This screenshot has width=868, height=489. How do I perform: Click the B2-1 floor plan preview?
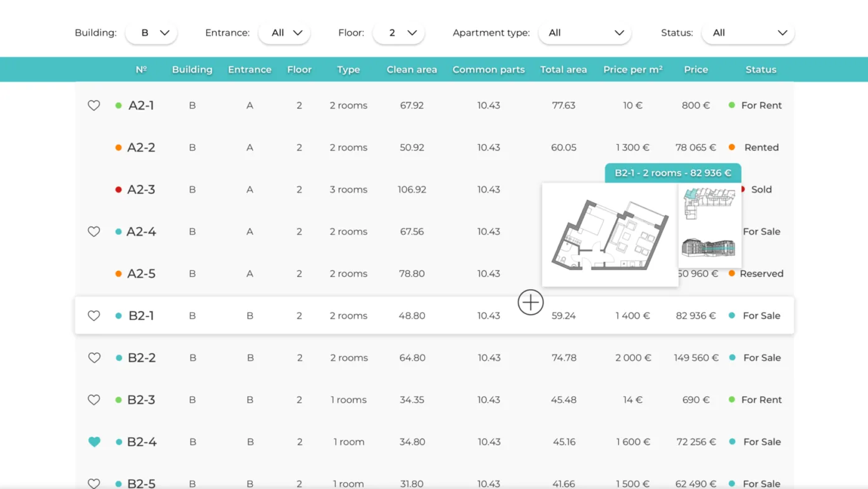coord(610,235)
